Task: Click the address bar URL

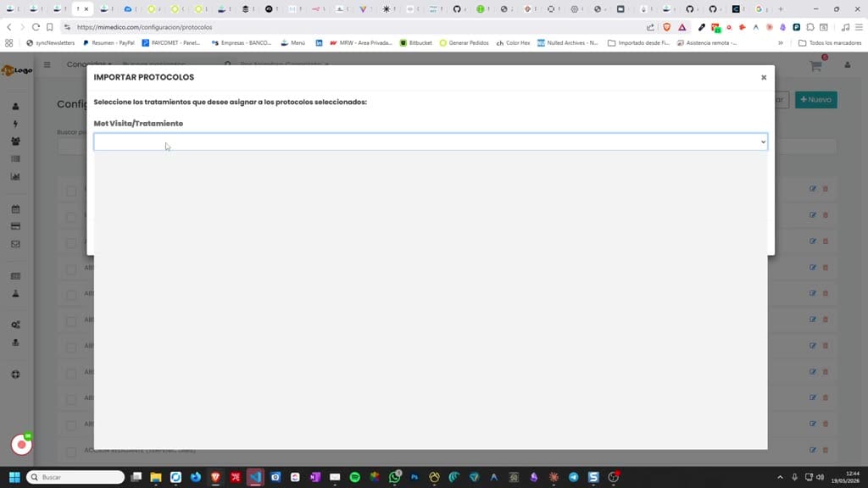Action: point(144,27)
